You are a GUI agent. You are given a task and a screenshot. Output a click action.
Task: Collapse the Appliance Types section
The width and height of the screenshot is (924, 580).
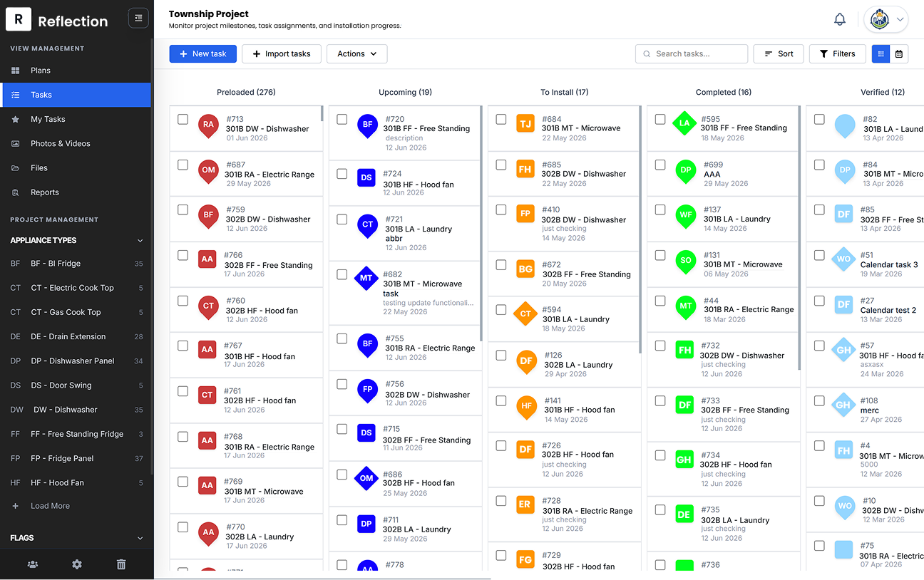(140, 241)
